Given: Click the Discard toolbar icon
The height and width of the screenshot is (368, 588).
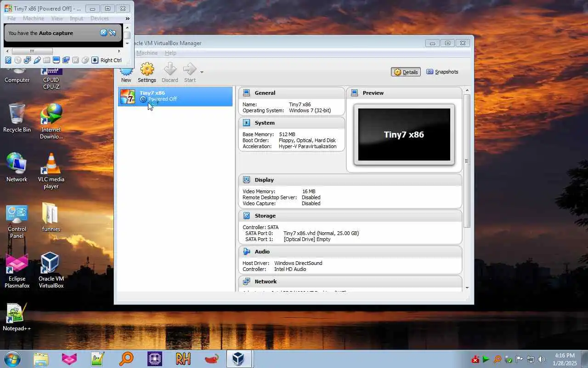Looking at the screenshot, I should click(170, 73).
